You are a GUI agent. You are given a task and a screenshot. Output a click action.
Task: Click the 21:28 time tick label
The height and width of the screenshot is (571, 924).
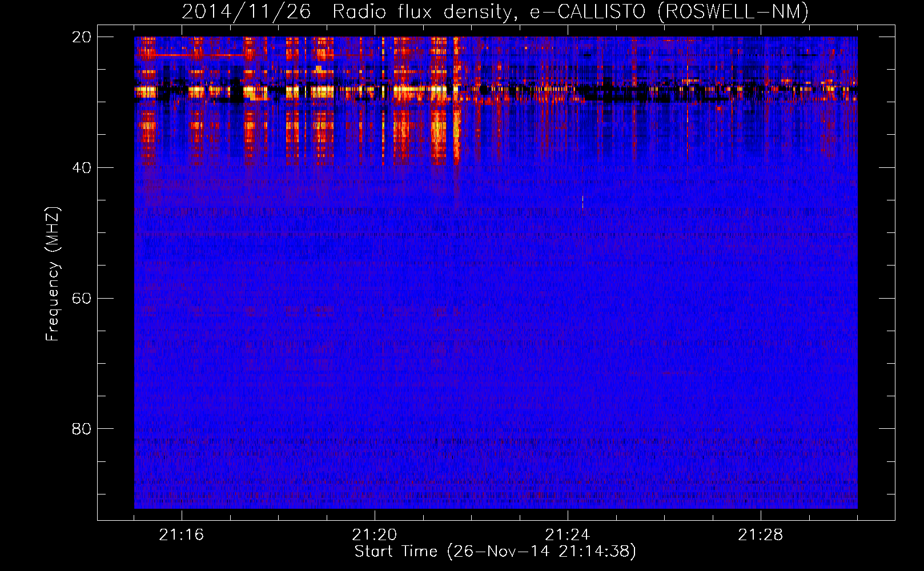[x=761, y=535]
